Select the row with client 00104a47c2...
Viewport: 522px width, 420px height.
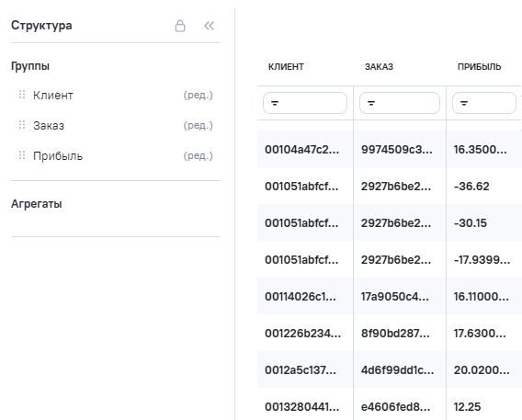tap(390, 149)
